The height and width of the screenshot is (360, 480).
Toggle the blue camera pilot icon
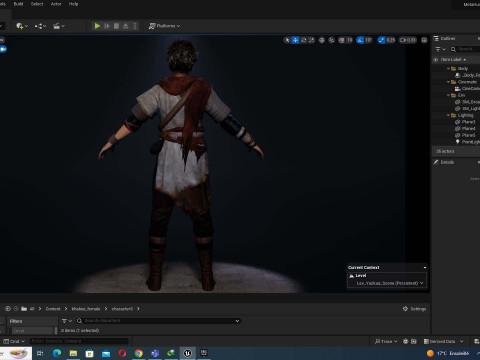coord(3,49)
